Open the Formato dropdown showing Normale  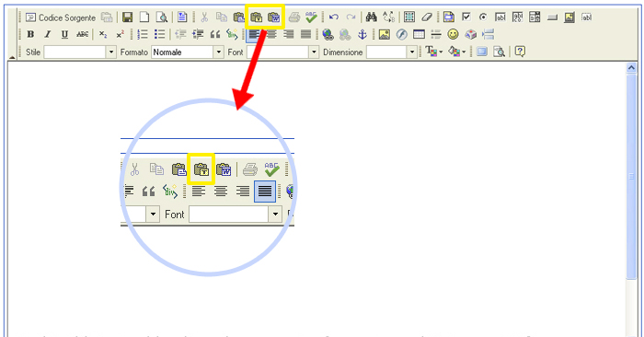[188, 52]
